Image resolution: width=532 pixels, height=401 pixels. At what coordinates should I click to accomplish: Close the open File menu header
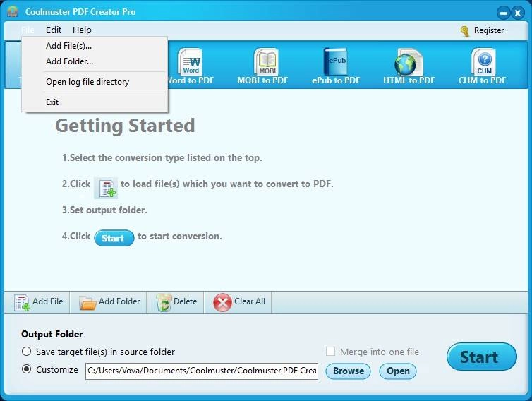[28, 30]
